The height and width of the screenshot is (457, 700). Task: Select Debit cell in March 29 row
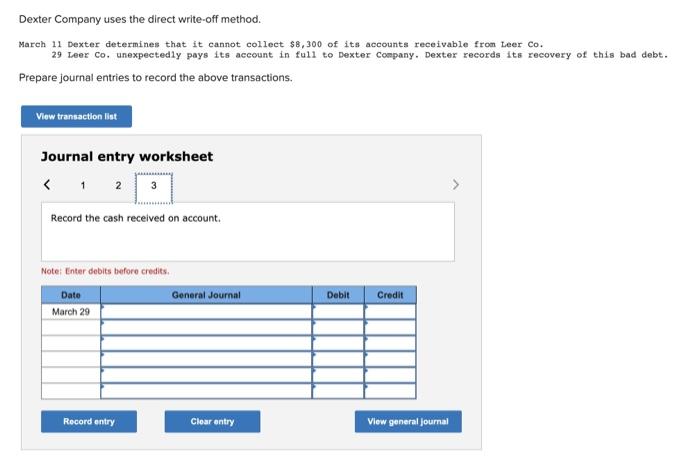[338, 312]
